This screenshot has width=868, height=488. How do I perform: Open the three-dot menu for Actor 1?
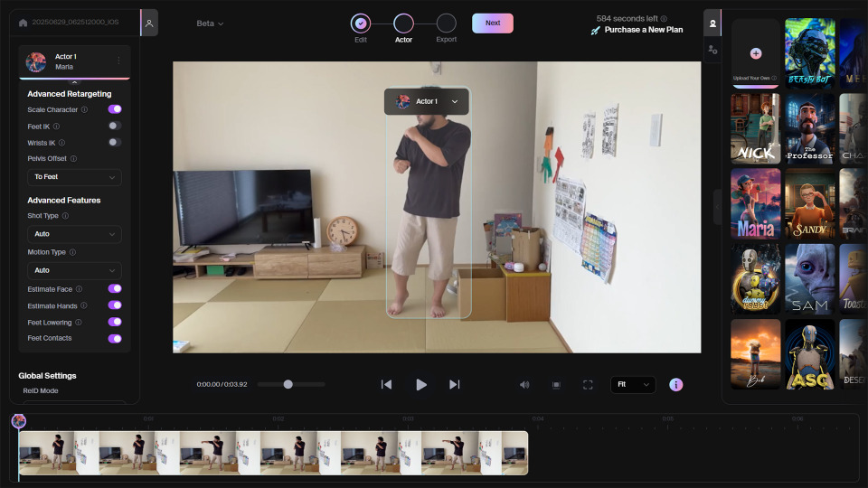click(x=118, y=61)
